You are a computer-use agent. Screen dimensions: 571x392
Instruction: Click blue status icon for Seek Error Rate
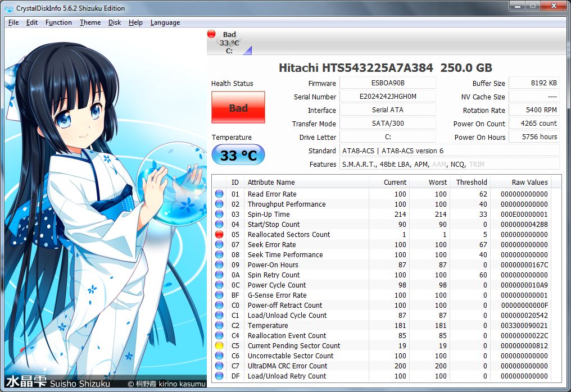coord(219,245)
